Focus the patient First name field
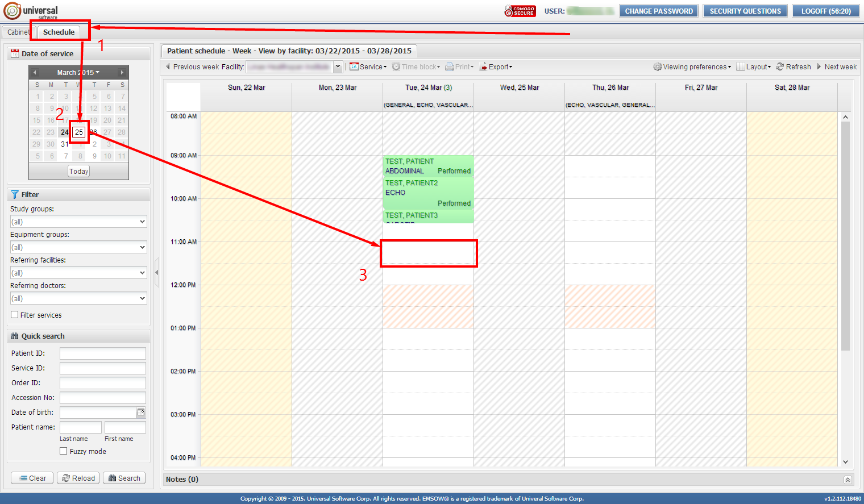Viewport: 864px width, 504px height. tap(125, 427)
